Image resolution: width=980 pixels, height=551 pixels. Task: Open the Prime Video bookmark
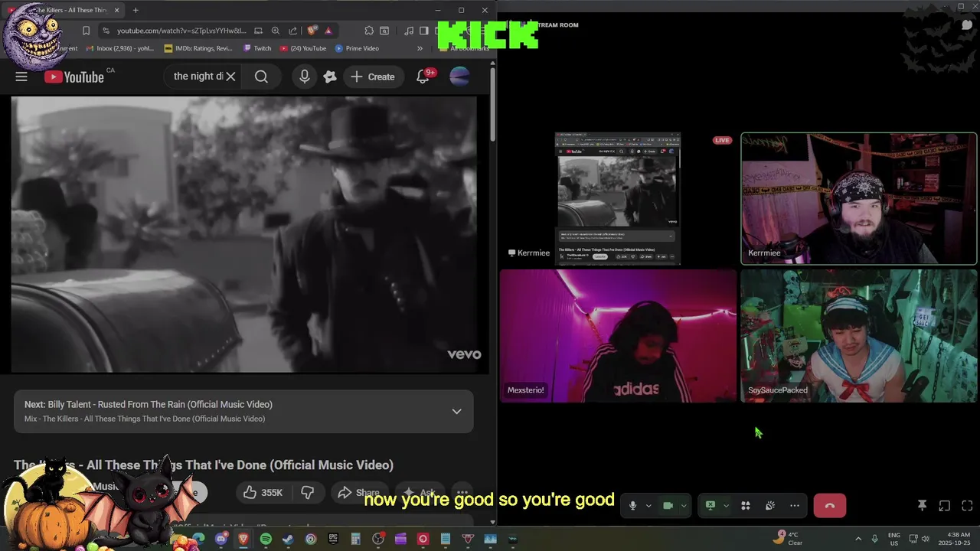click(357, 48)
